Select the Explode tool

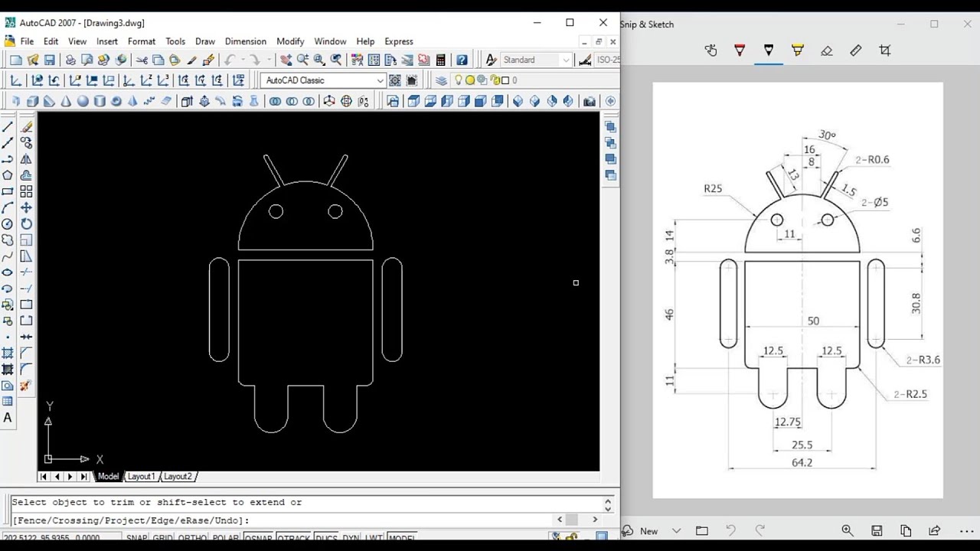(26, 385)
